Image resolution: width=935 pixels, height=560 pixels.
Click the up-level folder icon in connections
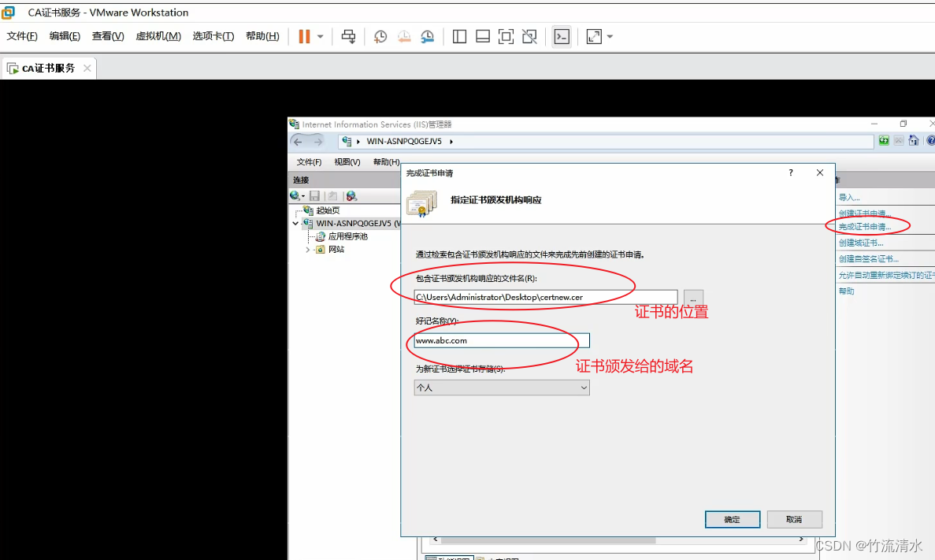point(332,195)
